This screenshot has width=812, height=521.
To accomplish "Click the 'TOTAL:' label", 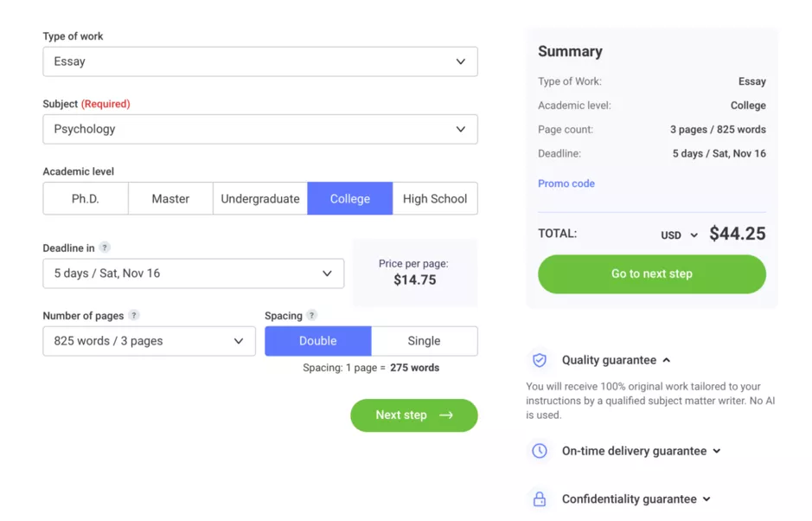I will click(557, 234).
